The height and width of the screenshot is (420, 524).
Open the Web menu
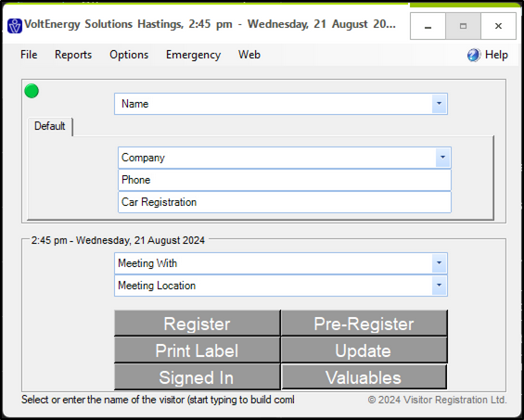coord(249,55)
